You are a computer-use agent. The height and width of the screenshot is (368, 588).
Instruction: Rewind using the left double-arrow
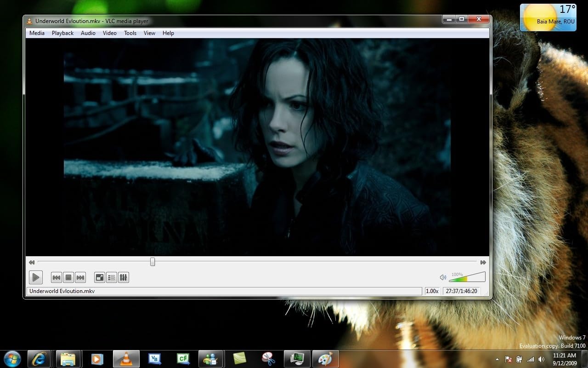(31, 262)
